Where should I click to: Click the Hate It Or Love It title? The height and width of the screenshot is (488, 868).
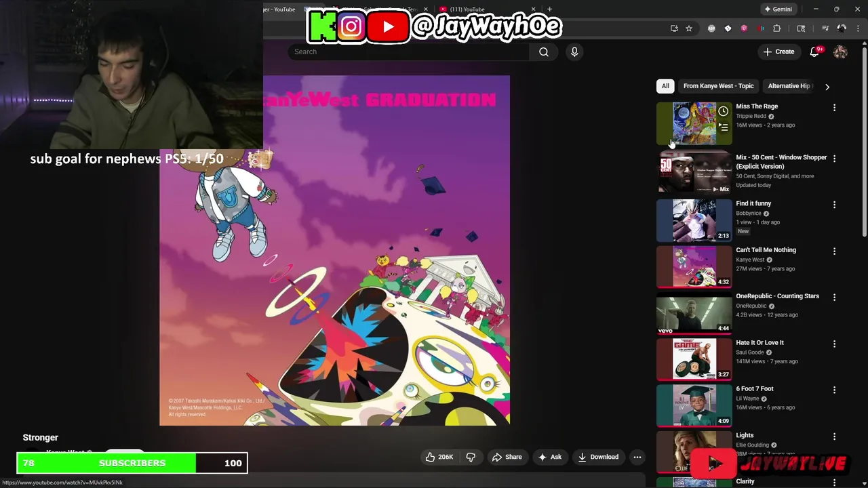pos(759,343)
